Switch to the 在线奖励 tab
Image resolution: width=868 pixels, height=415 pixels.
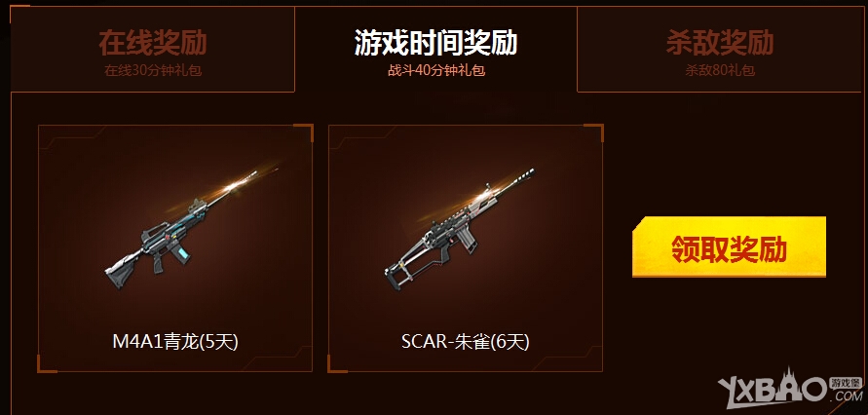[x=153, y=50]
